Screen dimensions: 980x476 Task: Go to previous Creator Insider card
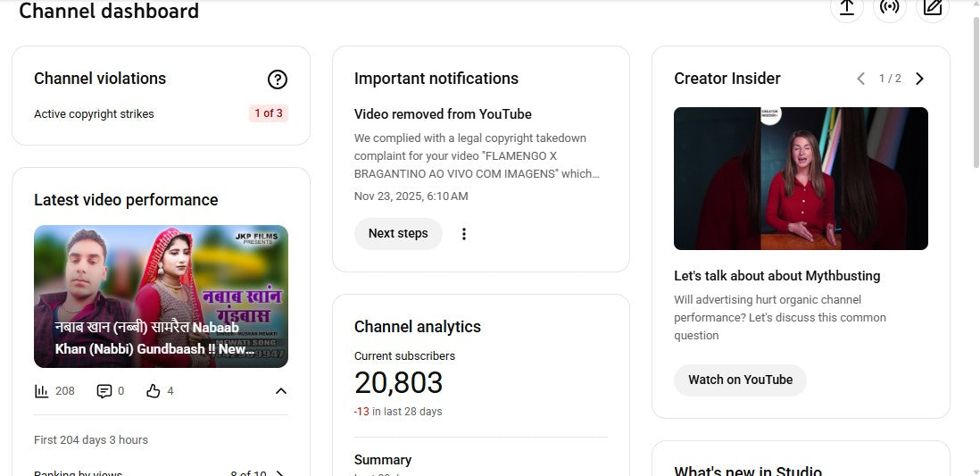coord(860,79)
